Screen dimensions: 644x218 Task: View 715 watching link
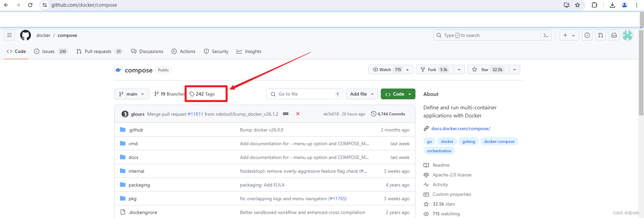[446, 214]
